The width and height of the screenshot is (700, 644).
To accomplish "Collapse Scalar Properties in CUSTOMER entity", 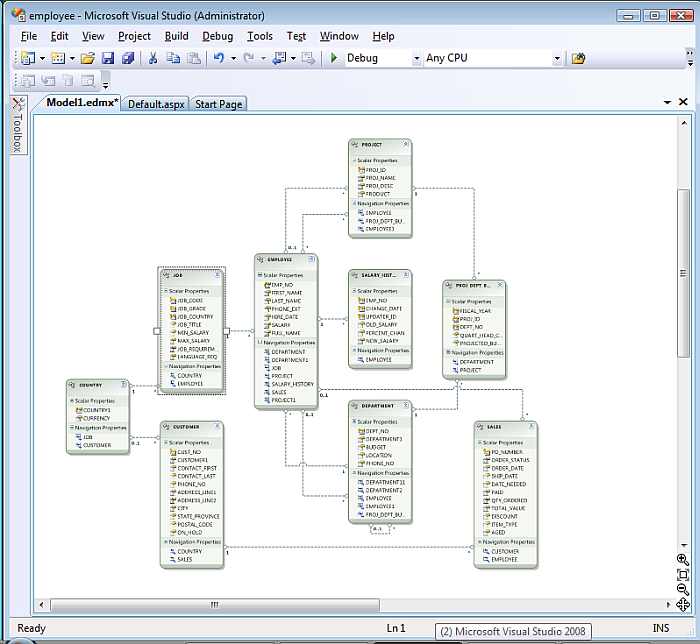I will 165,442.
